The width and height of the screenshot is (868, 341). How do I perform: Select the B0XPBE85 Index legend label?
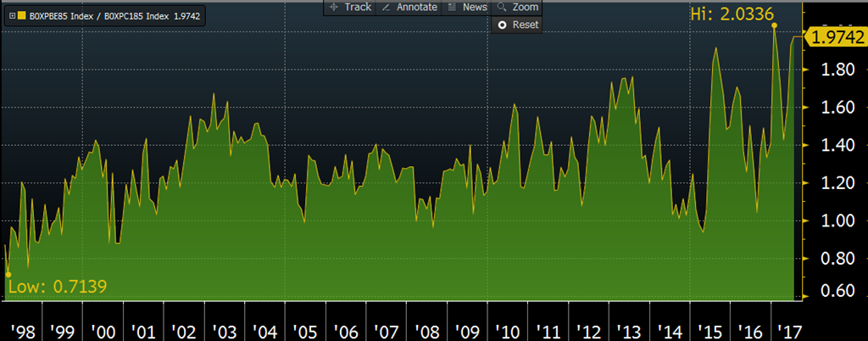(60, 15)
